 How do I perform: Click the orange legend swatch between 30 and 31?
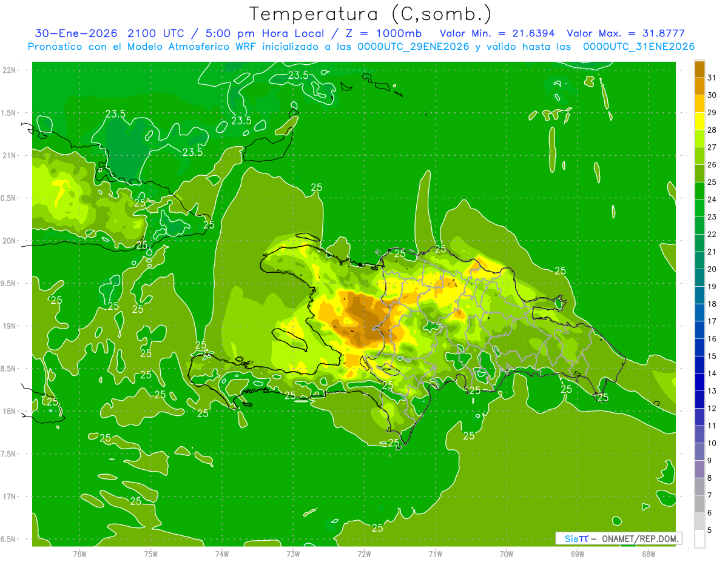699,86
